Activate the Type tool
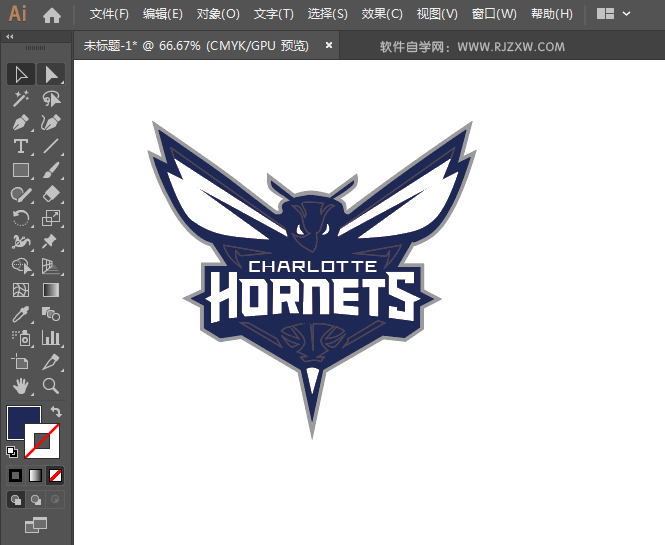This screenshot has width=665, height=545. coord(21,146)
